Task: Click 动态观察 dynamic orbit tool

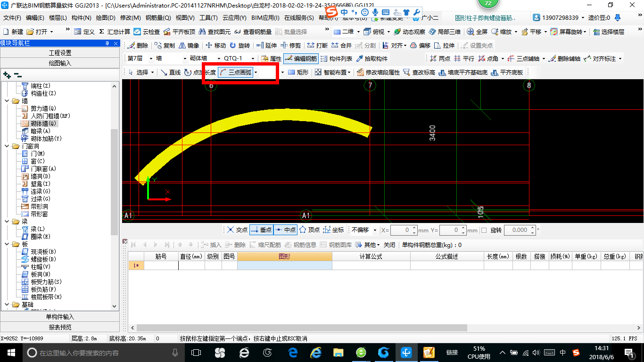Action: tap(409, 32)
